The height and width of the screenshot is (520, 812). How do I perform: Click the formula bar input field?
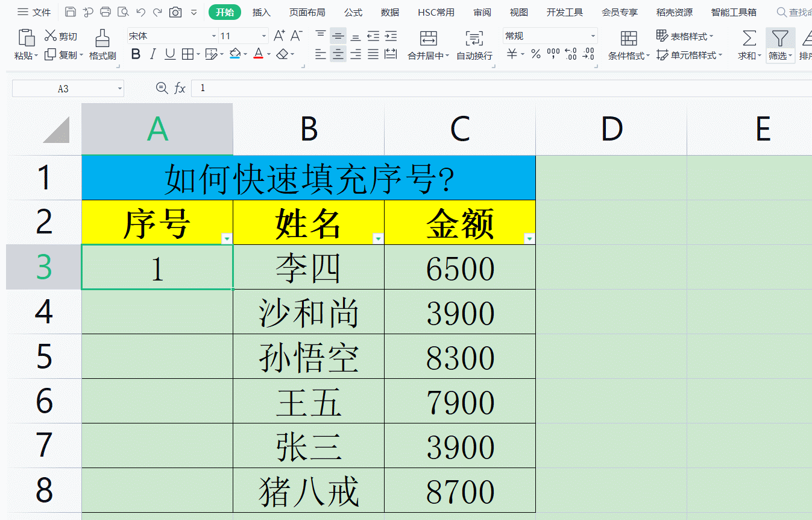(x=502, y=89)
